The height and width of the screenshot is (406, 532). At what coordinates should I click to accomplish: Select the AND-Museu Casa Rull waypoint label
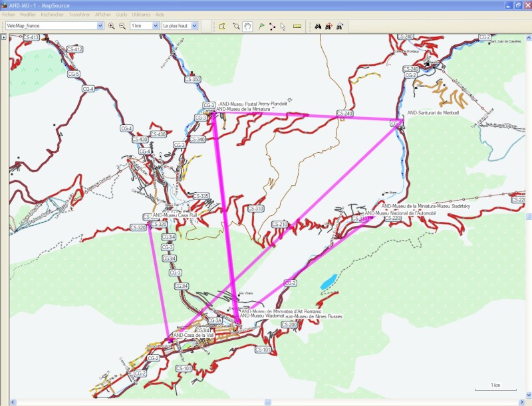pyautogui.click(x=175, y=215)
